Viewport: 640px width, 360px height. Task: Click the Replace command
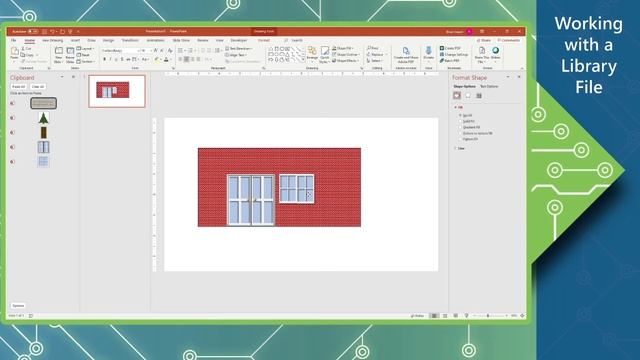click(x=376, y=54)
